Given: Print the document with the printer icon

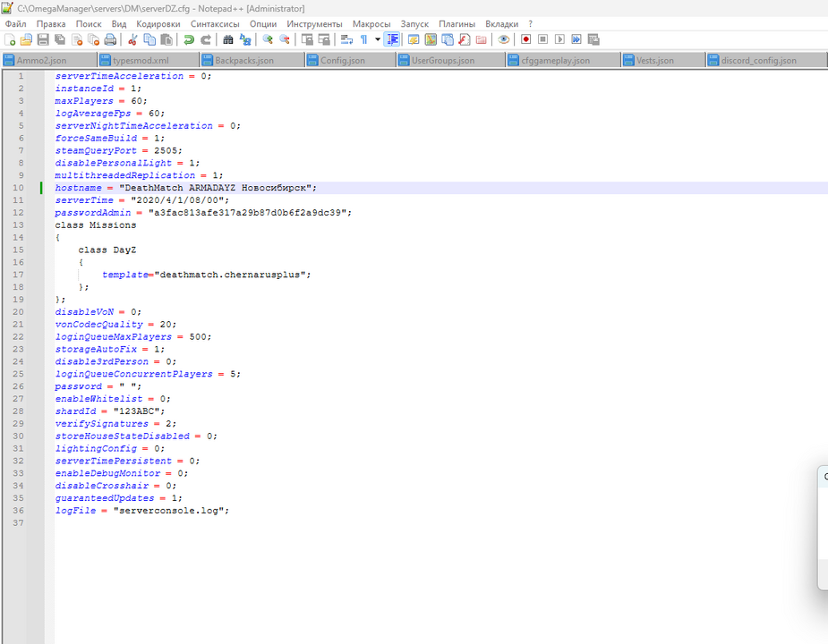Looking at the screenshot, I should point(110,39).
